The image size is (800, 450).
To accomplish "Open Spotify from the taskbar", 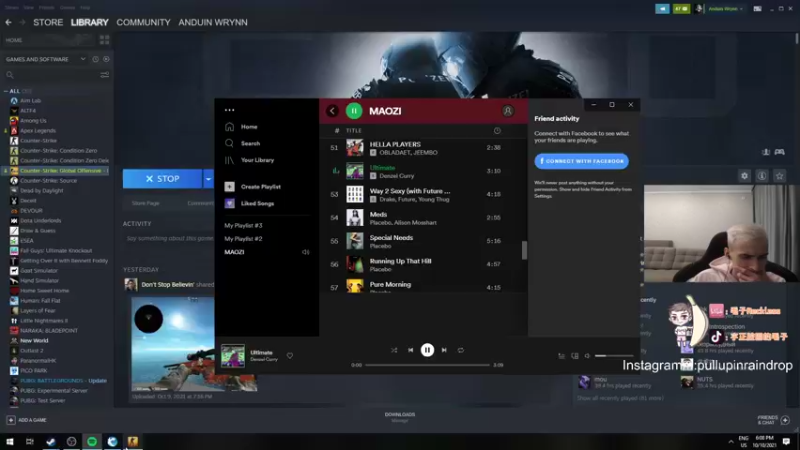I will pyautogui.click(x=92, y=441).
